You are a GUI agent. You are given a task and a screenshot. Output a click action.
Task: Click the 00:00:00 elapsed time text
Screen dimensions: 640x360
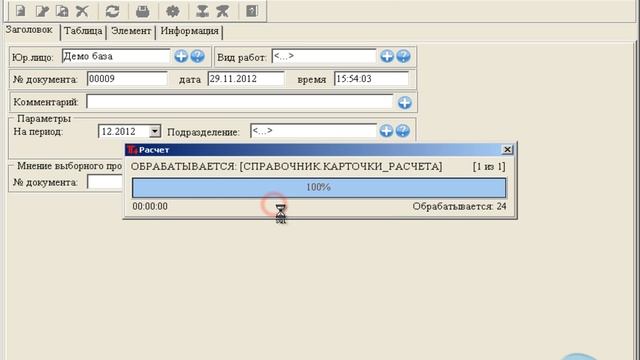pos(150,206)
